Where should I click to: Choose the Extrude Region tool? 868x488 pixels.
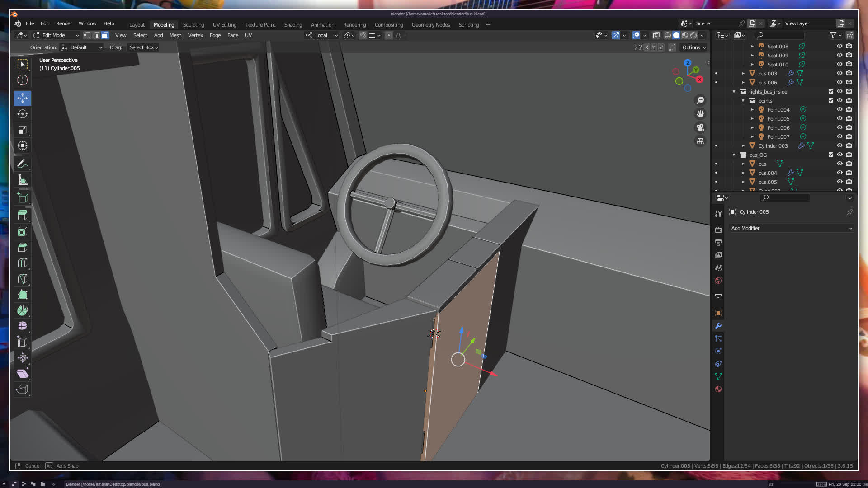click(x=22, y=215)
